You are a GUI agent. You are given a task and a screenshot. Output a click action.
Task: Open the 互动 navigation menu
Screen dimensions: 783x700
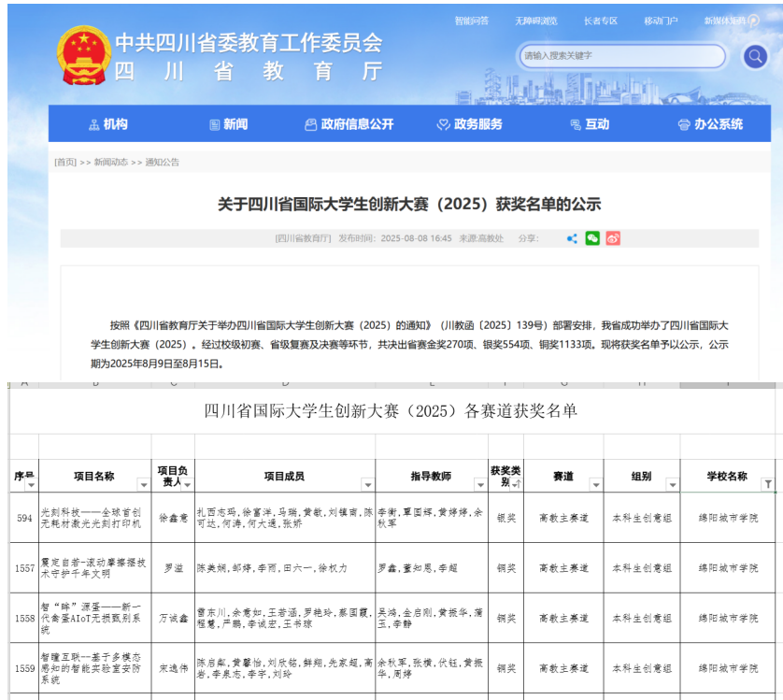[590, 124]
